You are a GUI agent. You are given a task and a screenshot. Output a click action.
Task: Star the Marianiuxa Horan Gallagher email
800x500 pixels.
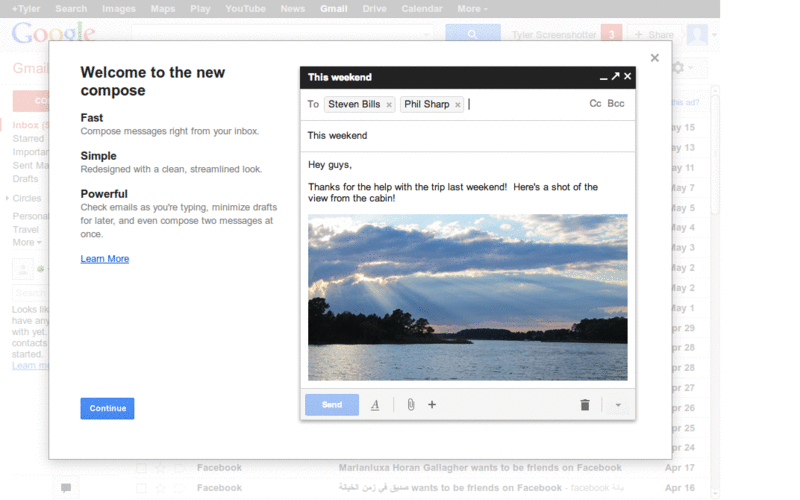coord(161,468)
